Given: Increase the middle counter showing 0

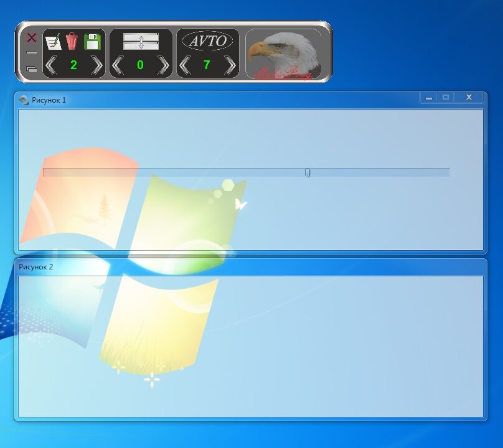Looking at the screenshot, I should (x=164, y=65).
